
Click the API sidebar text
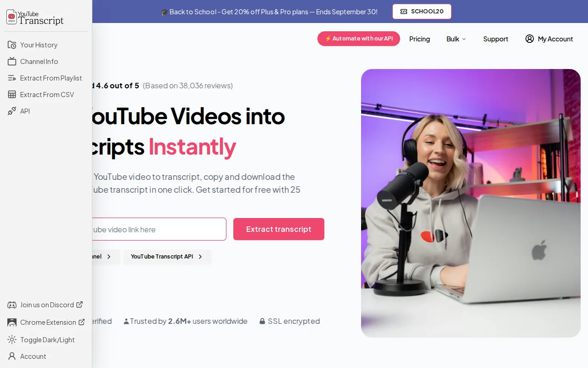[25, 111]
